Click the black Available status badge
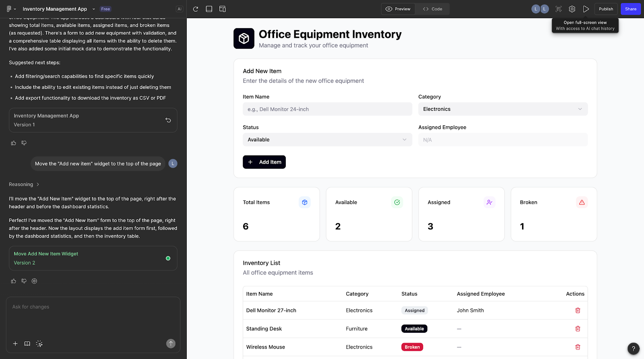 click(x=414, y=329)
